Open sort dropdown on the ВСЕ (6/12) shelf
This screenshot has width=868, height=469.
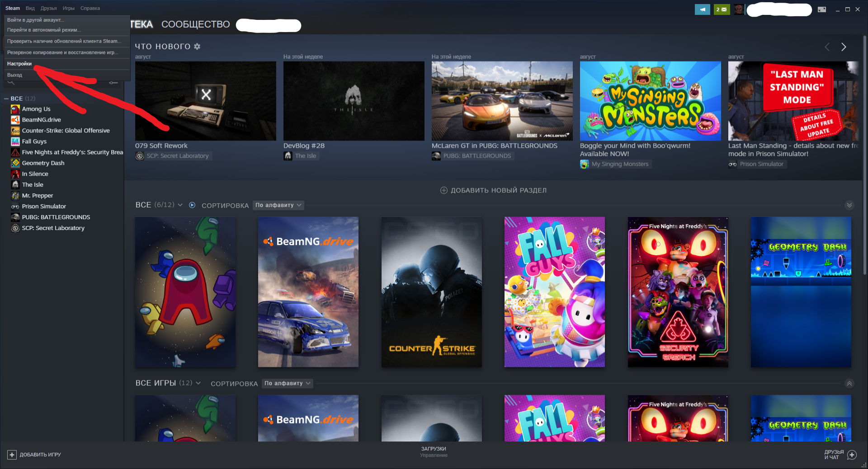(278, 205)
